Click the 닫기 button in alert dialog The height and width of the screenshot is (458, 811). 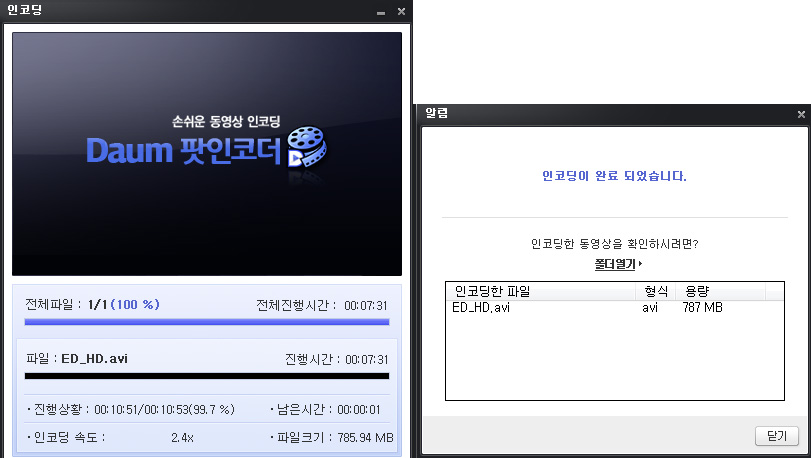(776, 436)
